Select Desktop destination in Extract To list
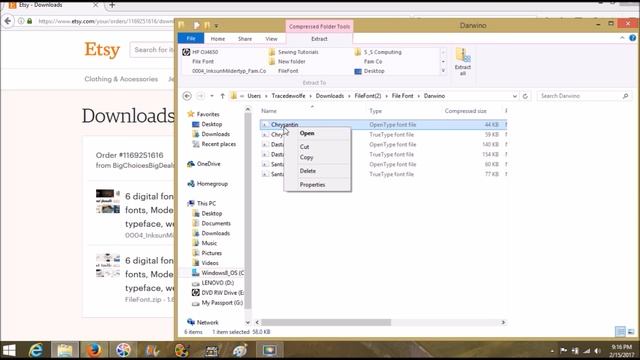 369,71
